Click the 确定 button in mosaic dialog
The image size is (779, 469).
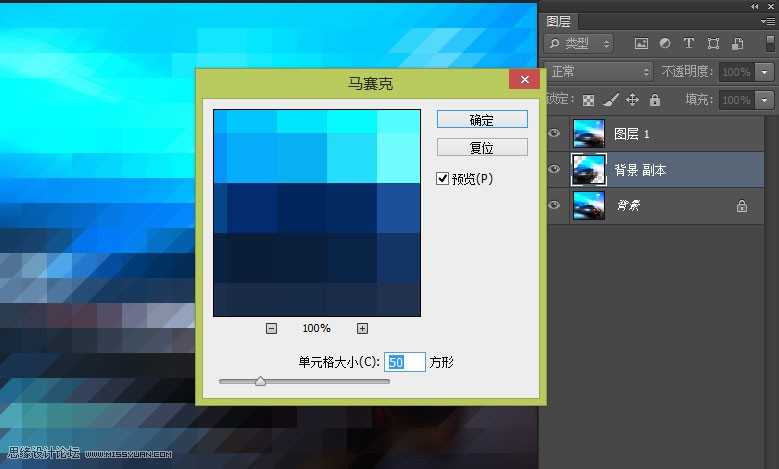click(482, 119)
